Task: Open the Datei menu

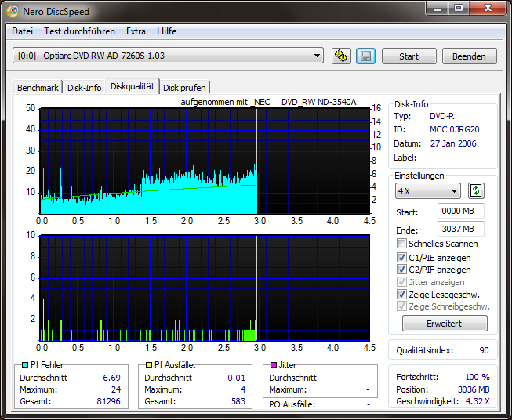Action: pos(22,31)
